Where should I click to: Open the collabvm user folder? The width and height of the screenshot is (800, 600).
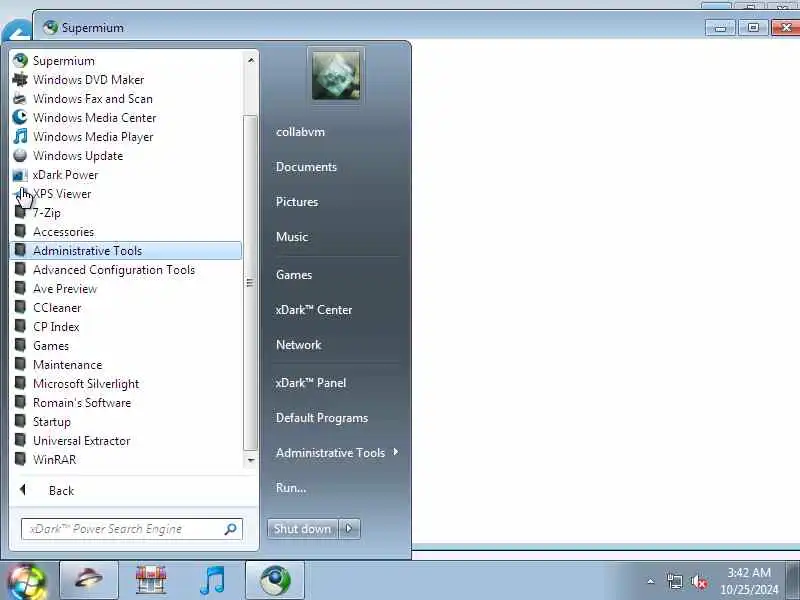click(300, 132)
